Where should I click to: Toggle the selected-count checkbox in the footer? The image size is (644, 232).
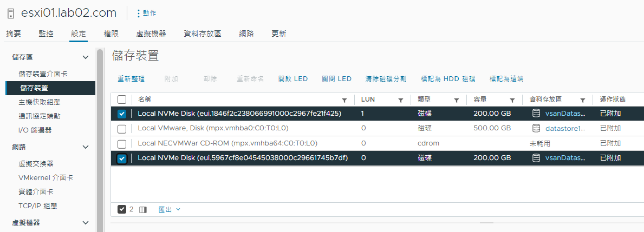click(x=121, y=209)
